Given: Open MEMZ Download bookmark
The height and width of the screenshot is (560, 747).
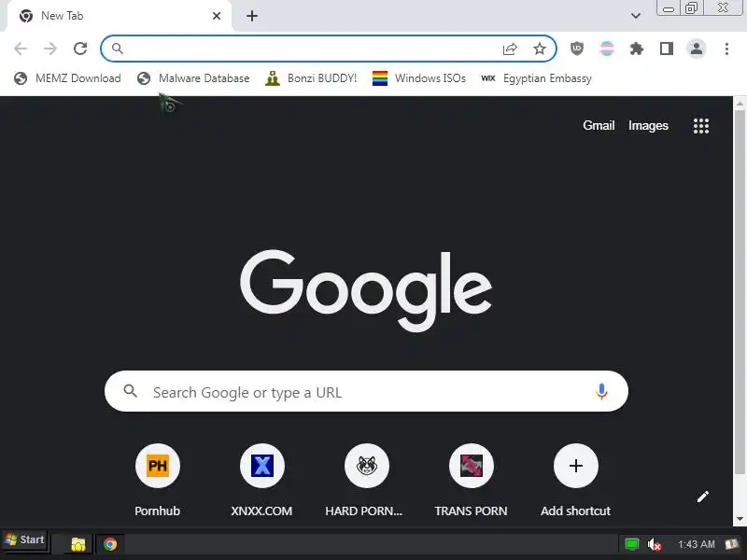Looking at the screenshot, I should point(67,78).
